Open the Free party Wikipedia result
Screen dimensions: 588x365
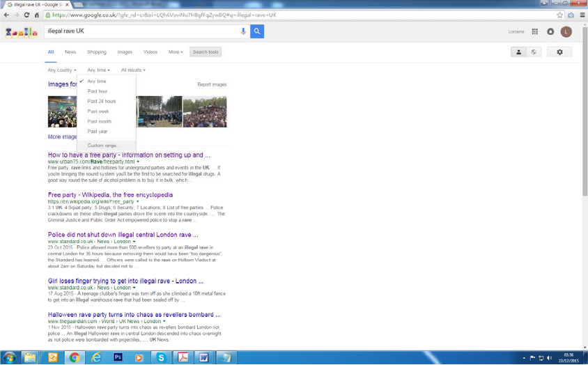110,195
